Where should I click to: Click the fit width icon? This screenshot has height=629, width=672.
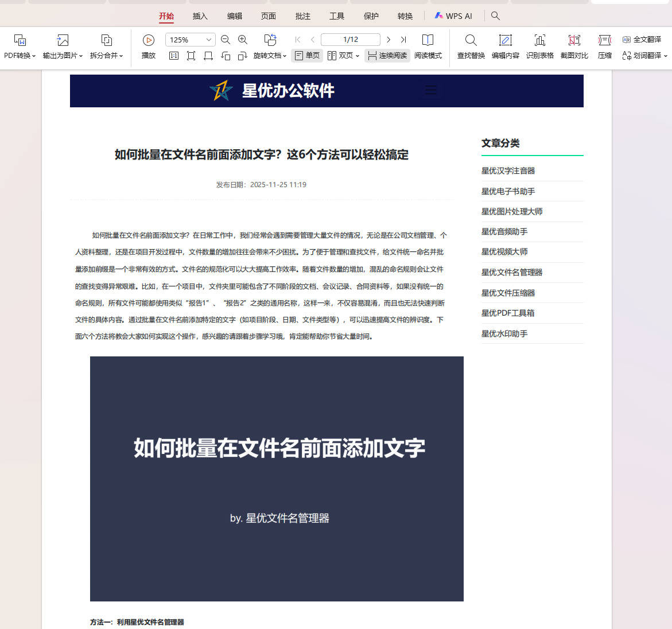pyautogui.click(x=208, y=56)
